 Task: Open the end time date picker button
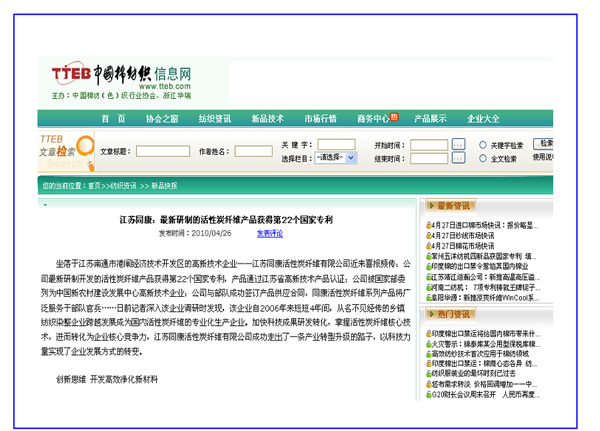[461, 158]
